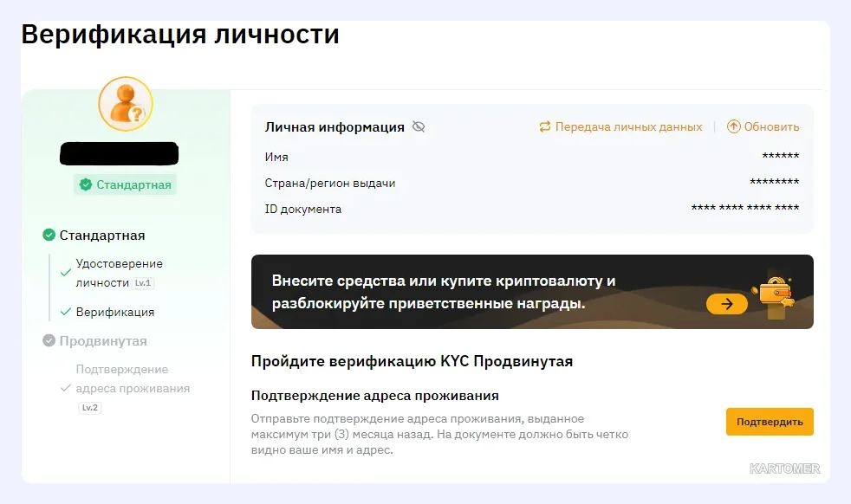
Task: Click green check circle beside Стандартная
Action: [49, 235]
